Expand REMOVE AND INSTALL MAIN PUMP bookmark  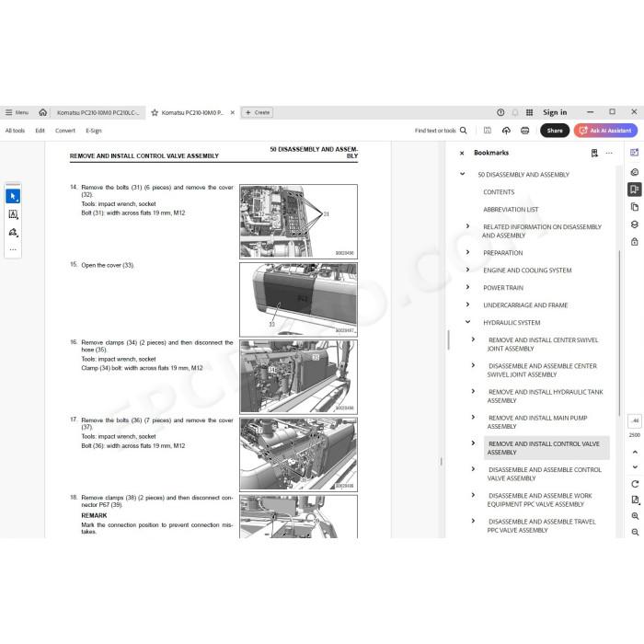(473, 418)
